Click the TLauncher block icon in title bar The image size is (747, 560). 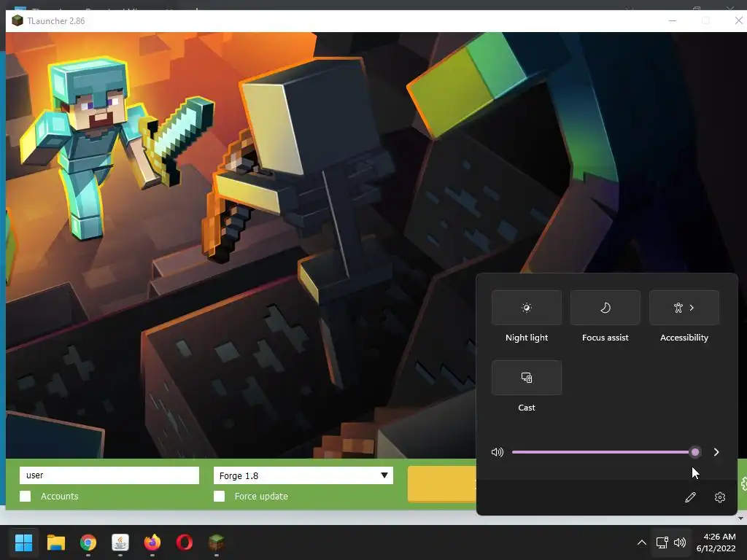point(18,21)
